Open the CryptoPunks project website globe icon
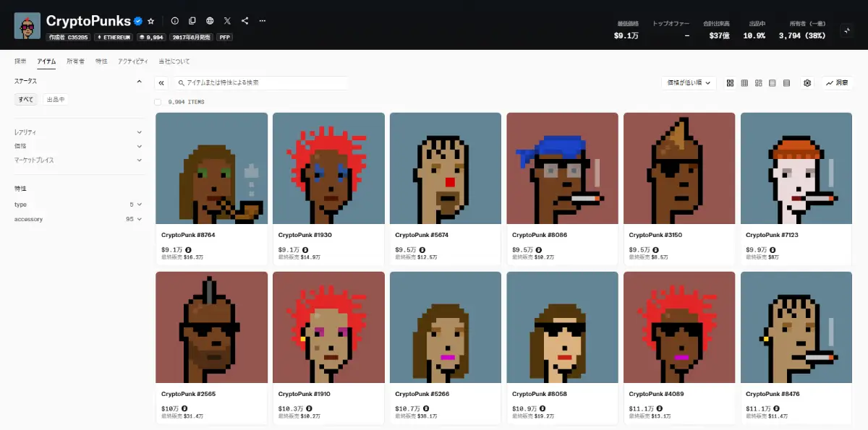Viewport: 868px width, 430px height. click(x=209, y=21)
